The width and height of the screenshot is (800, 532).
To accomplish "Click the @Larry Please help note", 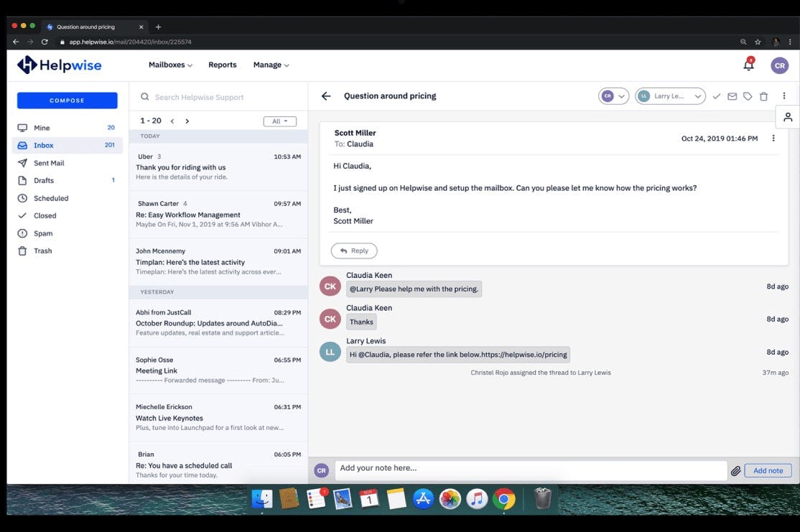I will (x=414, y=289).
